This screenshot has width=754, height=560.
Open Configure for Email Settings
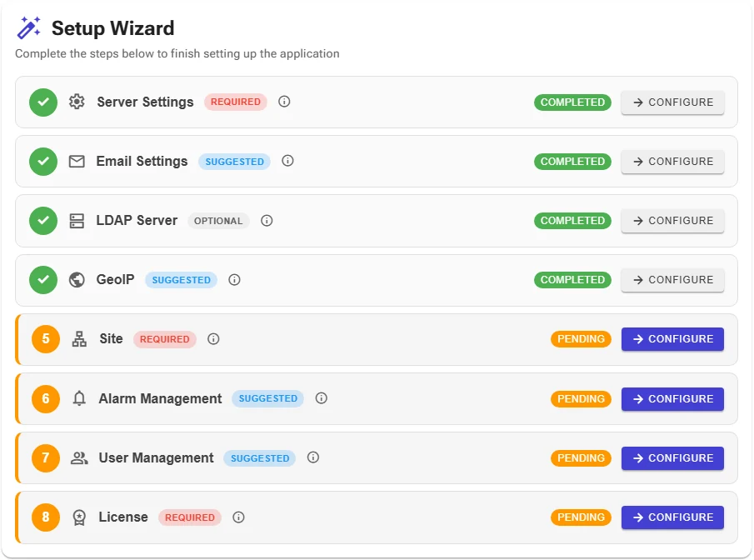click(672, 162)
